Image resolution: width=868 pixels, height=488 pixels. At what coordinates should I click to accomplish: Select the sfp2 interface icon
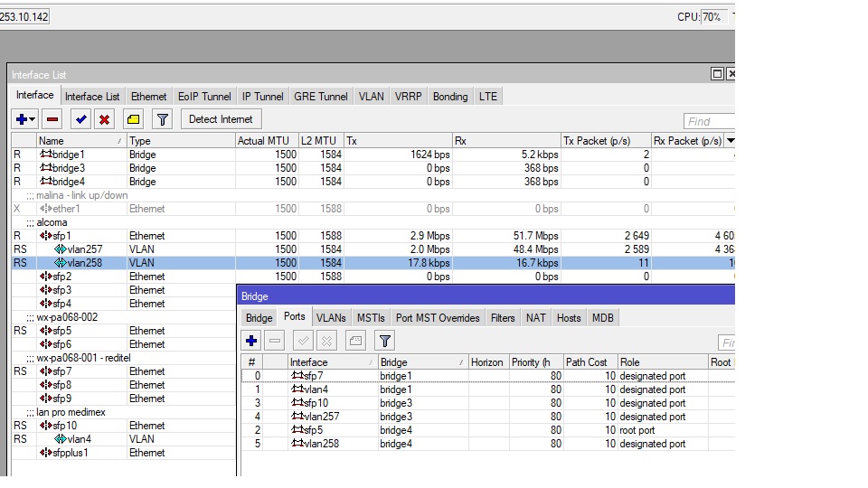click(x=46, y=277)
